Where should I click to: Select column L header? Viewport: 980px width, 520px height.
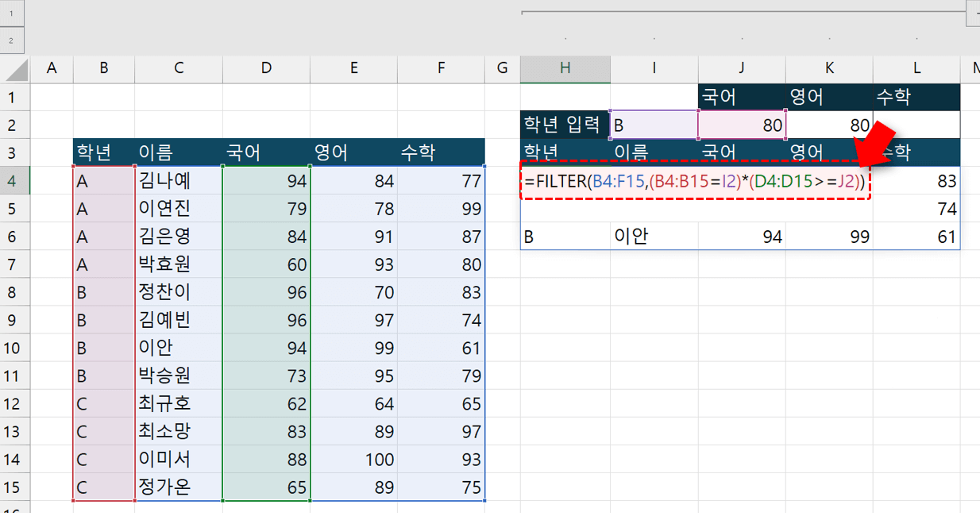click(916, 69)
